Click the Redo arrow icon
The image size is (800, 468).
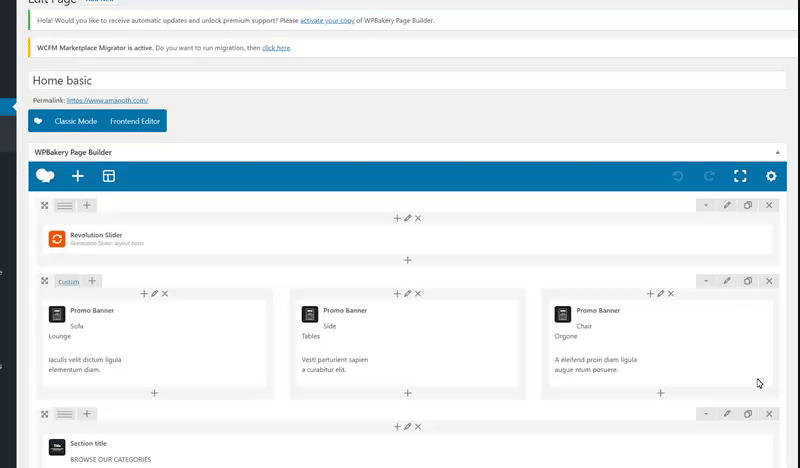[x=709, y=176]
